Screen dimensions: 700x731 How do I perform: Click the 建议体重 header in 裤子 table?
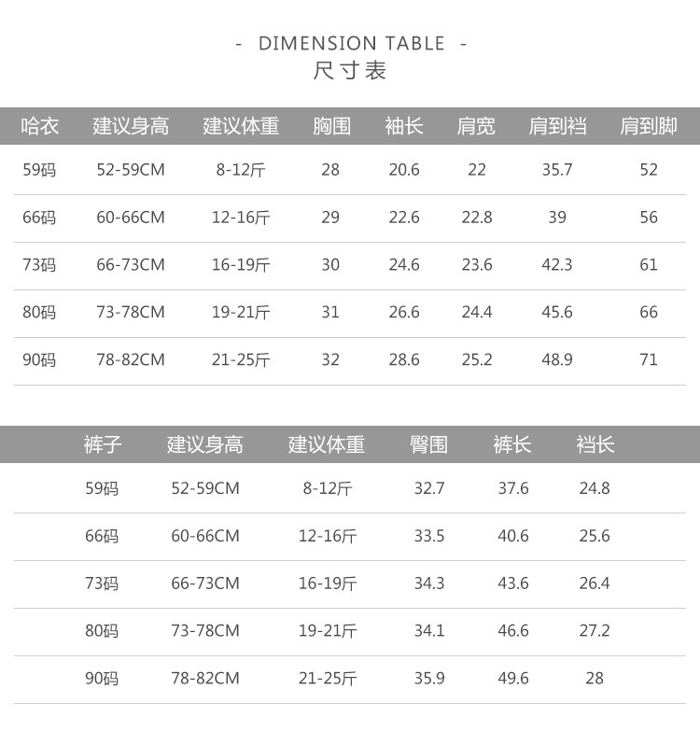[x=327, y=444]
